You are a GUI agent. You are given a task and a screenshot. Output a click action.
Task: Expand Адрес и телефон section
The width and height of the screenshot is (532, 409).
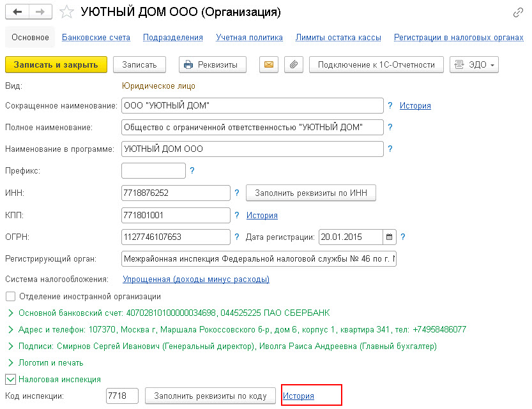pos(10,329)
